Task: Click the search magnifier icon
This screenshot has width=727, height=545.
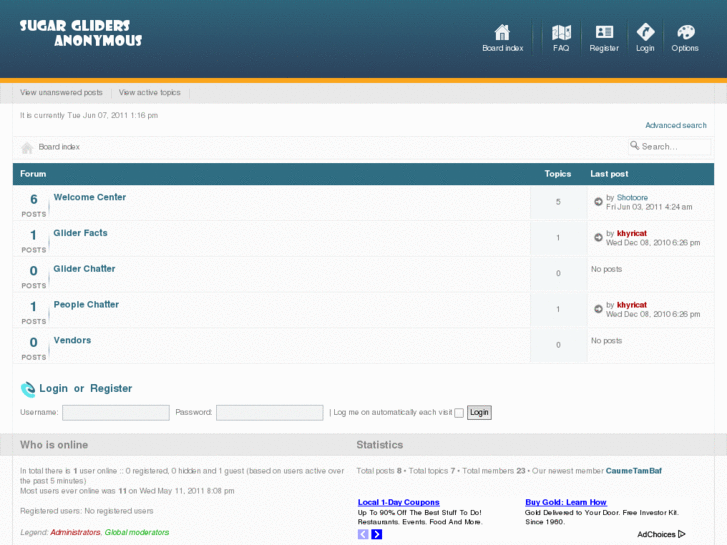Action: pos(634,146)
